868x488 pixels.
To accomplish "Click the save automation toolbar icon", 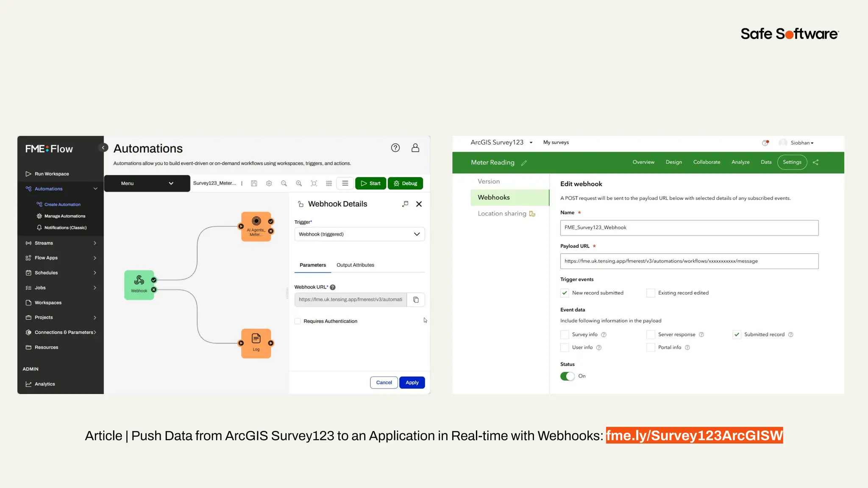I will pos(254,183).
